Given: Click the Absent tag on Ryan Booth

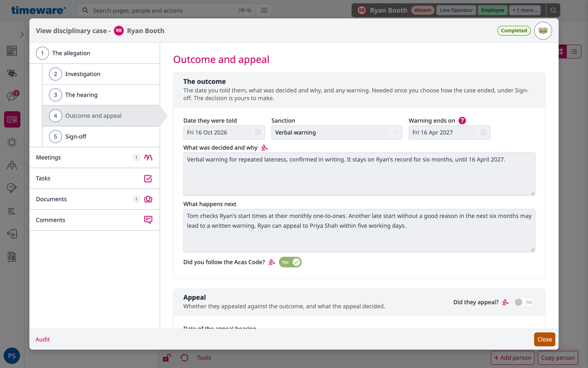Looking at the screenshot, I should tap(423, 10).
